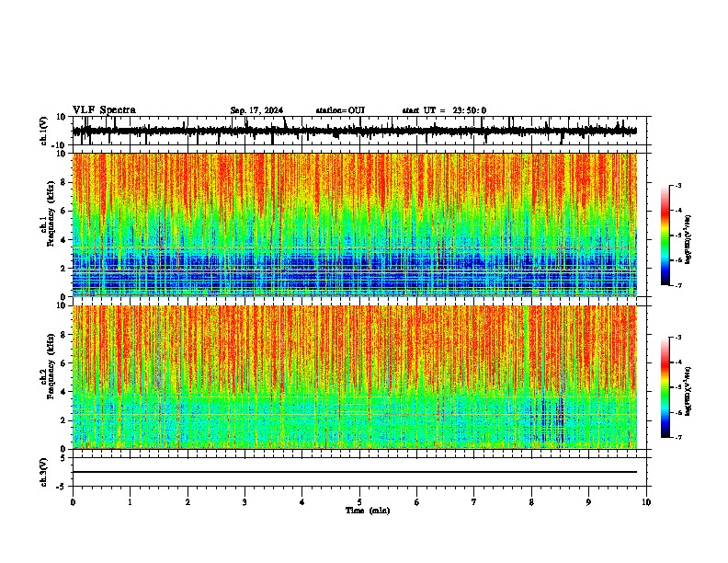Click the '-3' label on ch.1 color scale

click(x=678, y=185)
